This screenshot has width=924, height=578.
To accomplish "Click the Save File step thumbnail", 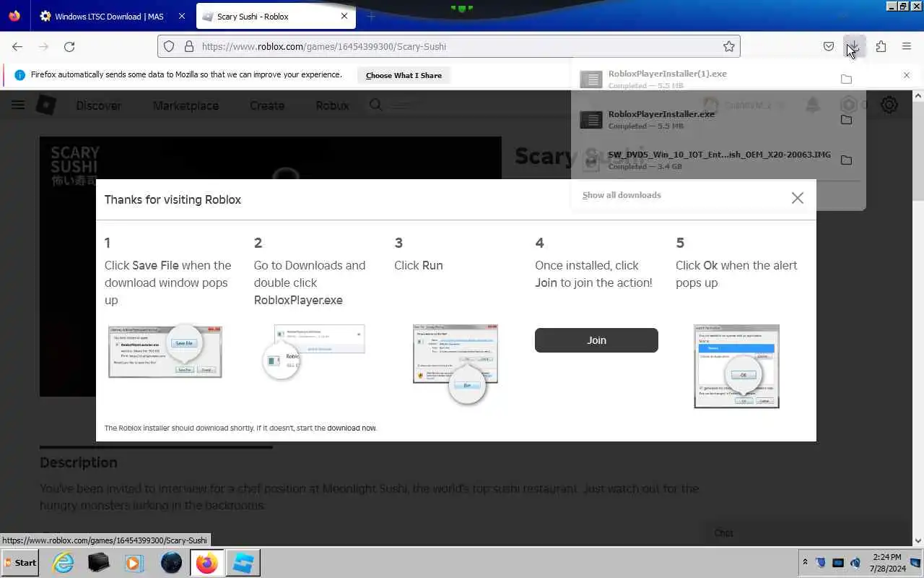I will pos(165,351).
